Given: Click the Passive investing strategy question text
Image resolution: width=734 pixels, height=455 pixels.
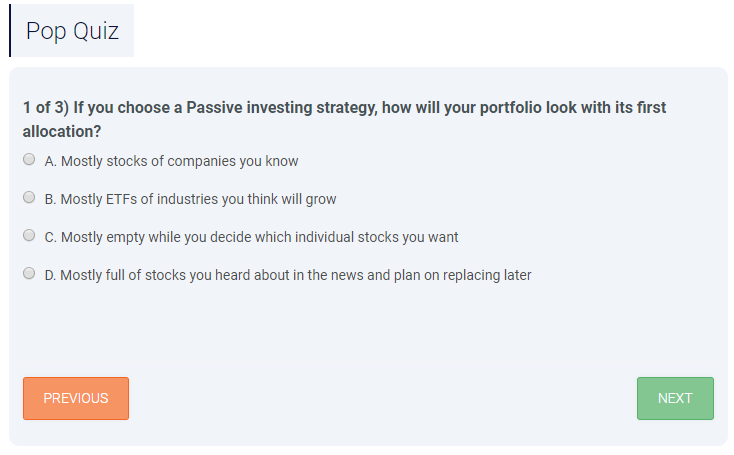Looking at the screenshot, I should [x=344, y=119].
